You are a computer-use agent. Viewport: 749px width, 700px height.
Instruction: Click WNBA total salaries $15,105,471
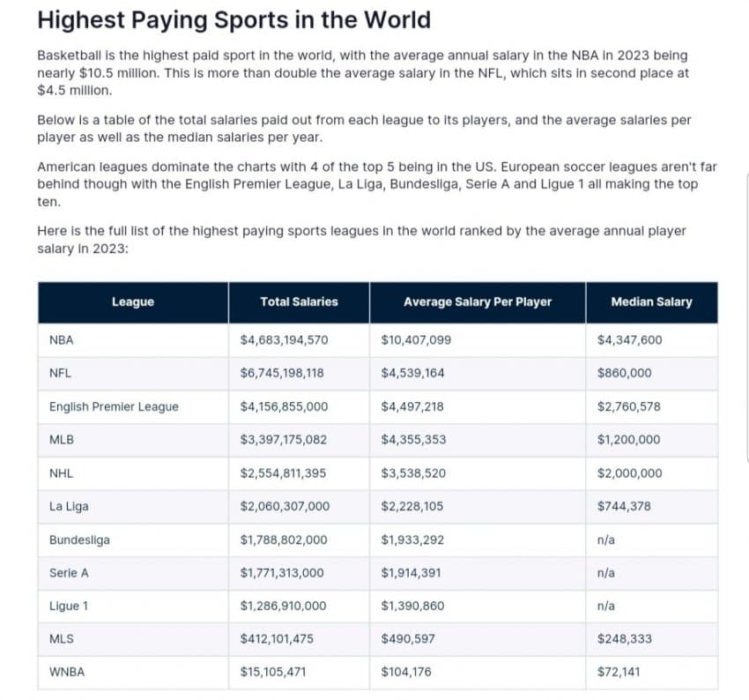point(273,673)
